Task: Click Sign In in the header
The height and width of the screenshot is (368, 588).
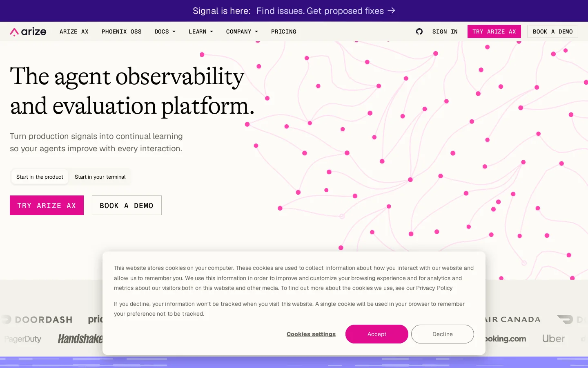Action: (445, 31)
